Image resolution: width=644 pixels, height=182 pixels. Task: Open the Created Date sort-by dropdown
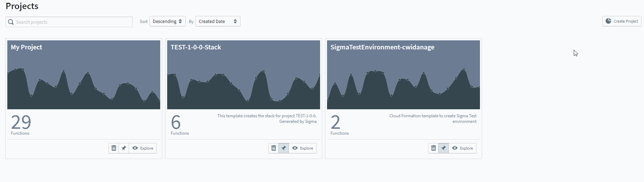(218, 21)
